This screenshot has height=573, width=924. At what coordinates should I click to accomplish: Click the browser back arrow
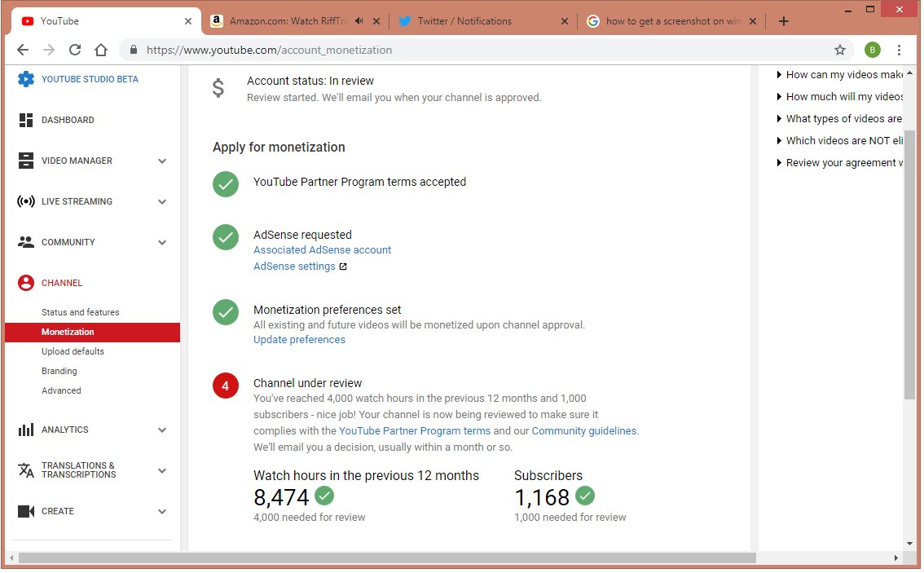click(x=22, y=50)
